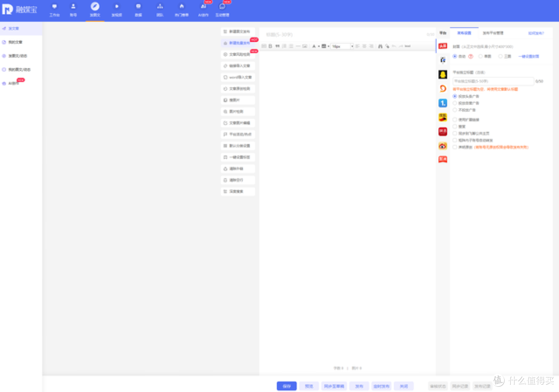The width and height of the screenshot is (559, 392).
Task: Click the html source button in toolbar
Action: click(x=407, y=47)
